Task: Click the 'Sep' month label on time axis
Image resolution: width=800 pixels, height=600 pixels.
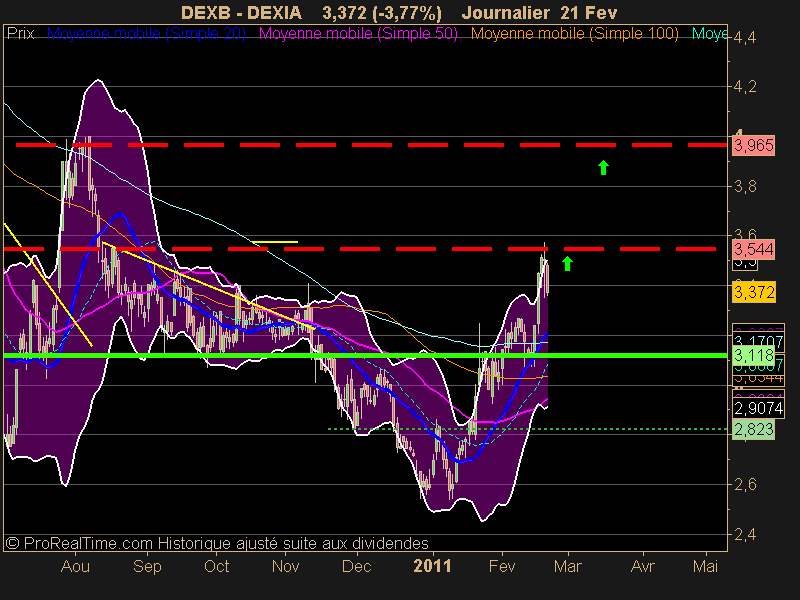Action: pos(147,566)
